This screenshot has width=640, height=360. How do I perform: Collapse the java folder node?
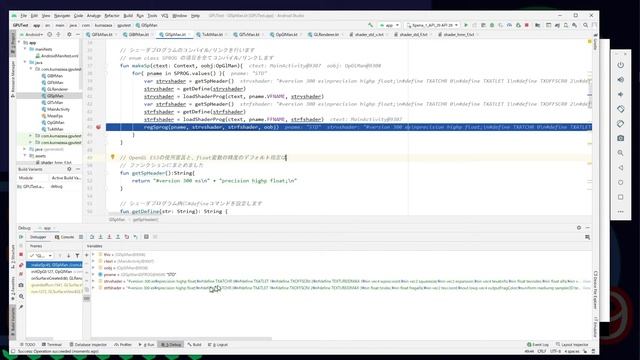click(x=25, y=62)
